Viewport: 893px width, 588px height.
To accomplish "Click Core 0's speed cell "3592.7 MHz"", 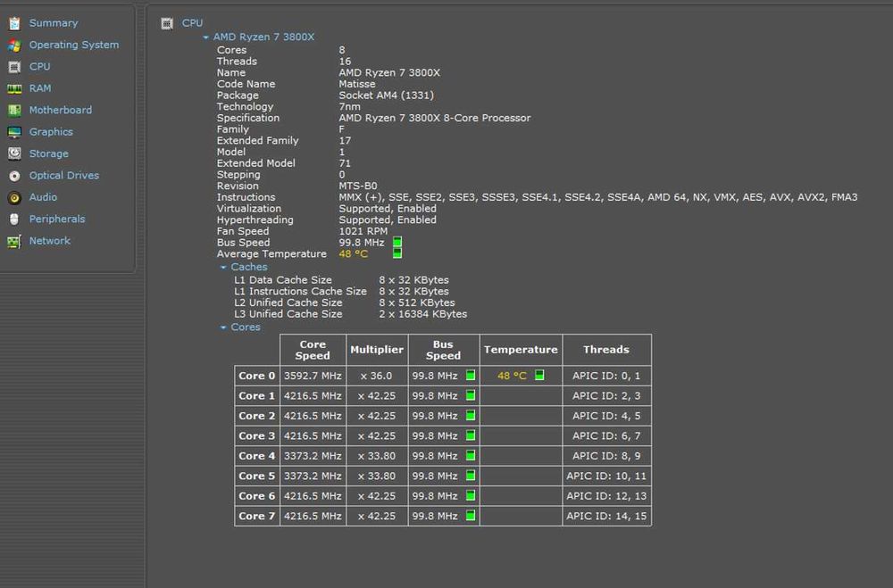I will (x=313, y=376).
